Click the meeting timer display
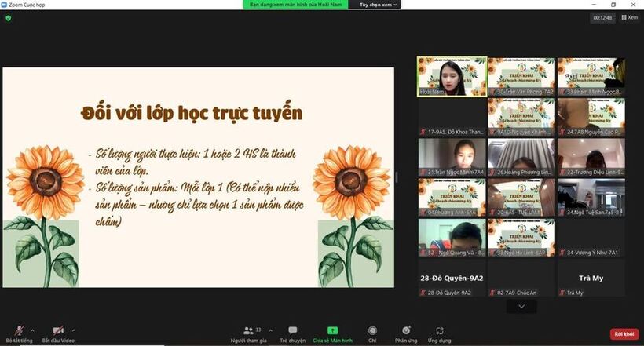 [602, 17]
